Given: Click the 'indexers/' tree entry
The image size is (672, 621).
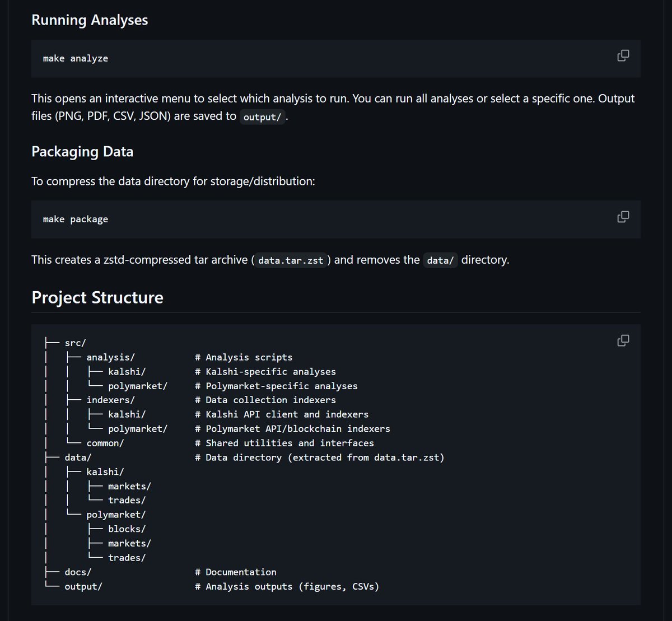Looking at the screenshot, I should pos(110,400).
